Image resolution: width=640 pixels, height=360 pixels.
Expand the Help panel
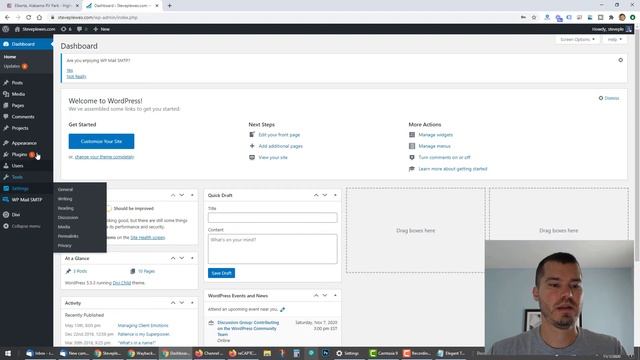pos(614,40)
